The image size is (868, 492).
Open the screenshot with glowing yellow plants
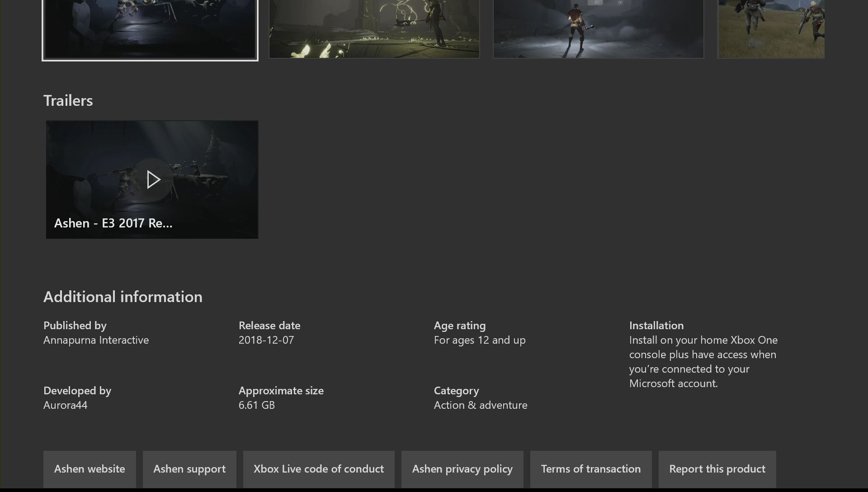pyautogui.click(x=374, y=29)
